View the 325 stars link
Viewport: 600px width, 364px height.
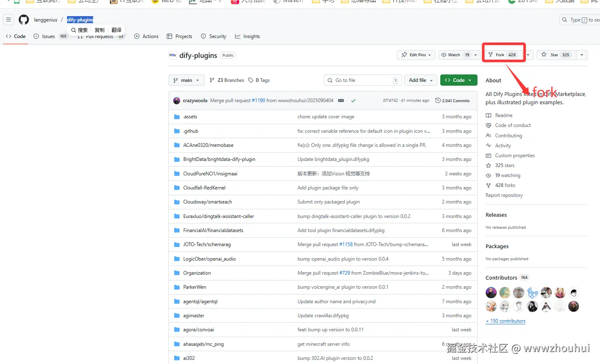pos(500,165)
